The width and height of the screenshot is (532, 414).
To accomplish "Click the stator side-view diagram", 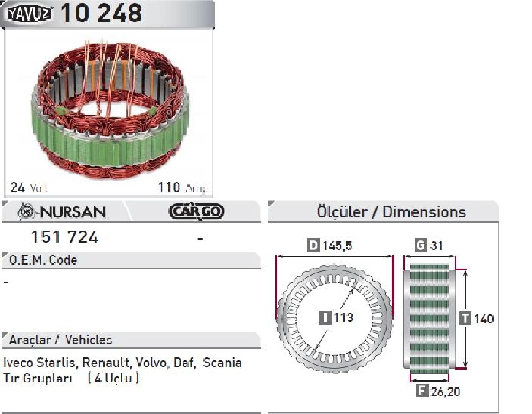I will tap(429, 318).
